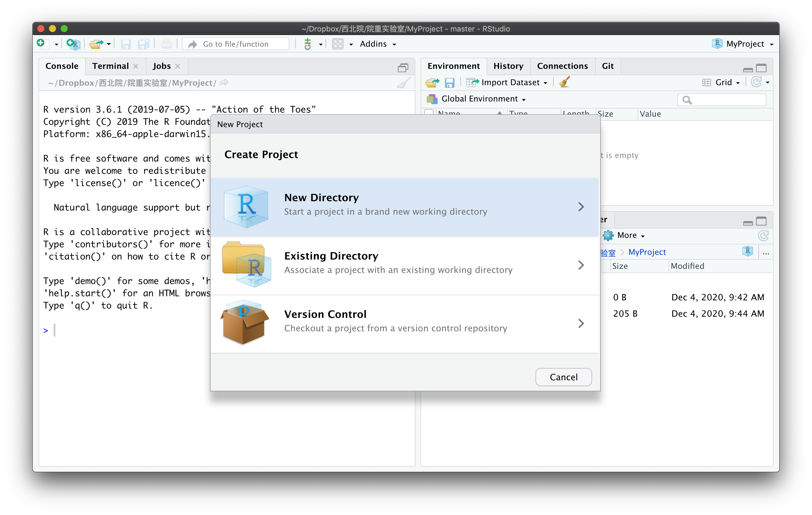Switch to the Connections tab
This screenshot has height=515, width=812.
[562, 66]
